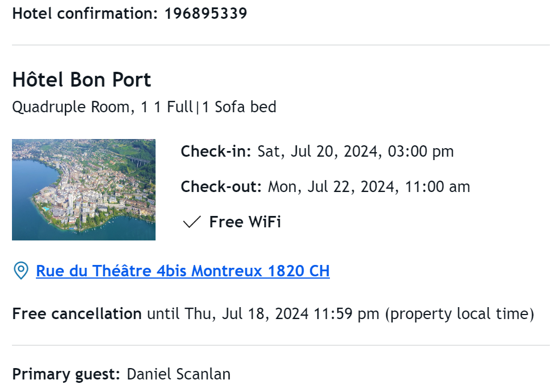This screenshot has width=555, height=392.
Task: Click the Free WiFi amenity text
Action: tap(245, 222)
